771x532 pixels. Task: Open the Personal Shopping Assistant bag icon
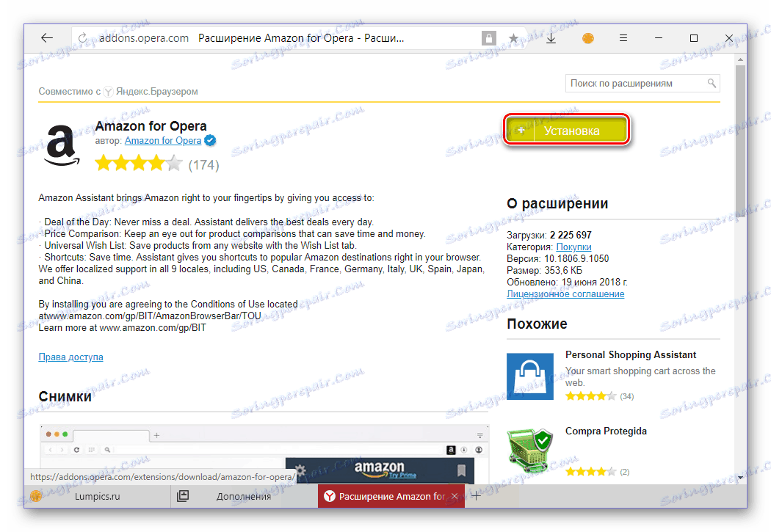[x=530, y=376]
